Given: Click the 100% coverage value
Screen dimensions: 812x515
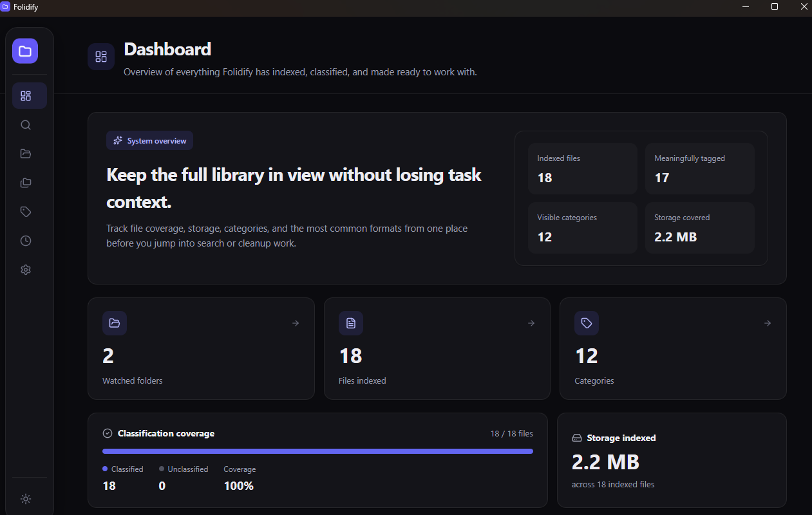Looking at the screenshot, I should tap(239, 486).
